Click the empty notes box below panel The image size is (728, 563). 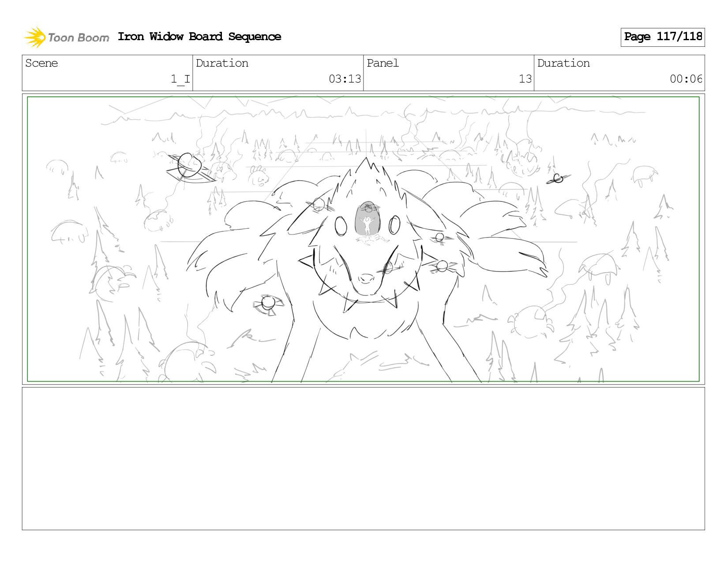click(x=364, y=459)
